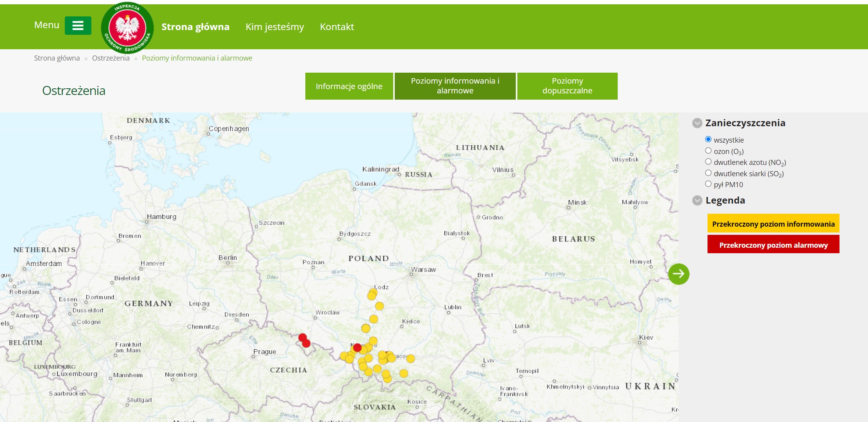Screen dimensions: 868x422
Task: Select the ozon (O3) radio button
Action: tap(708, 150)
